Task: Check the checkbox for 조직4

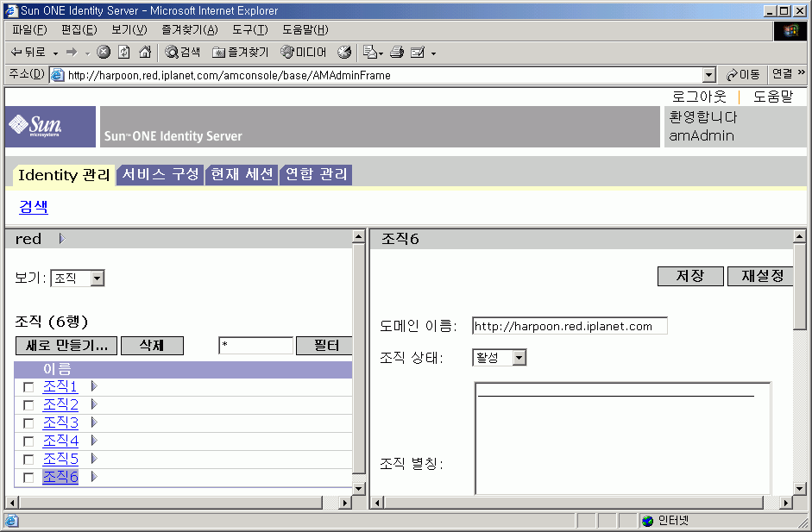Action: 28,441
